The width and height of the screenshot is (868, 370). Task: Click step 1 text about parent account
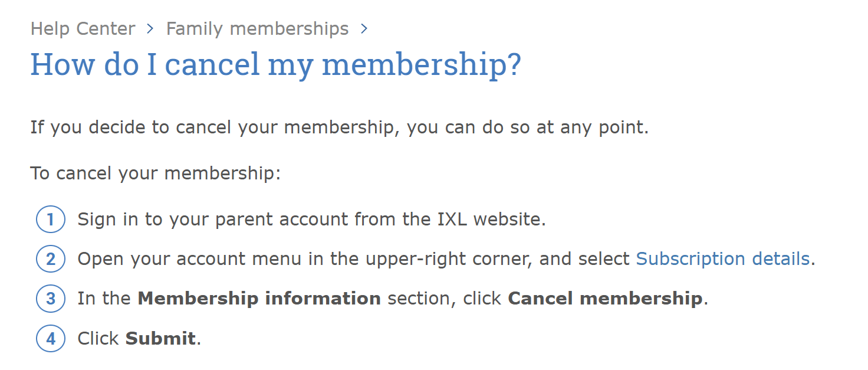[x=311, y=219]
